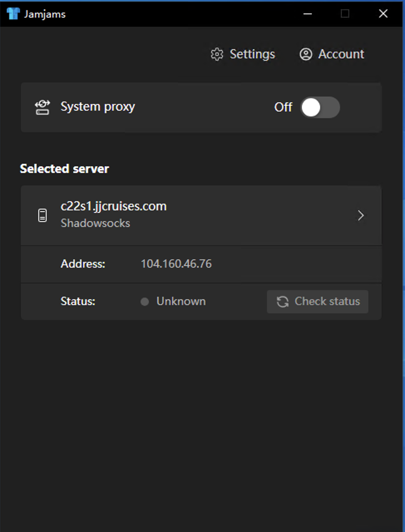
Task: Click the Account profile icon
Action: (306, 54)
